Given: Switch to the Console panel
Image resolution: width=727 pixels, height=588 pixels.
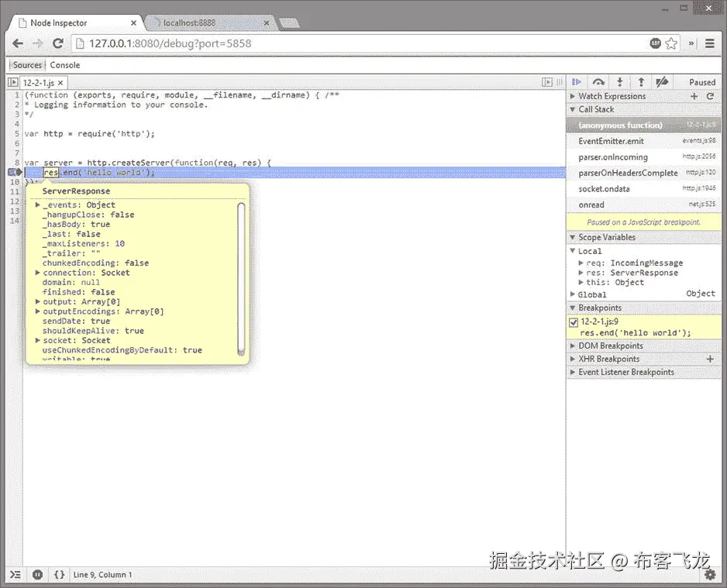Looking at the screenshot, I should coord(64,65).
